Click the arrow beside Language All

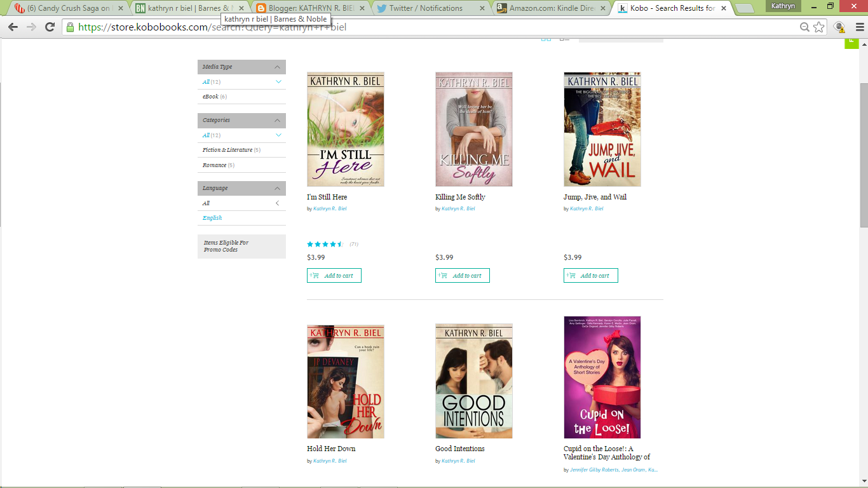[278, 203]
